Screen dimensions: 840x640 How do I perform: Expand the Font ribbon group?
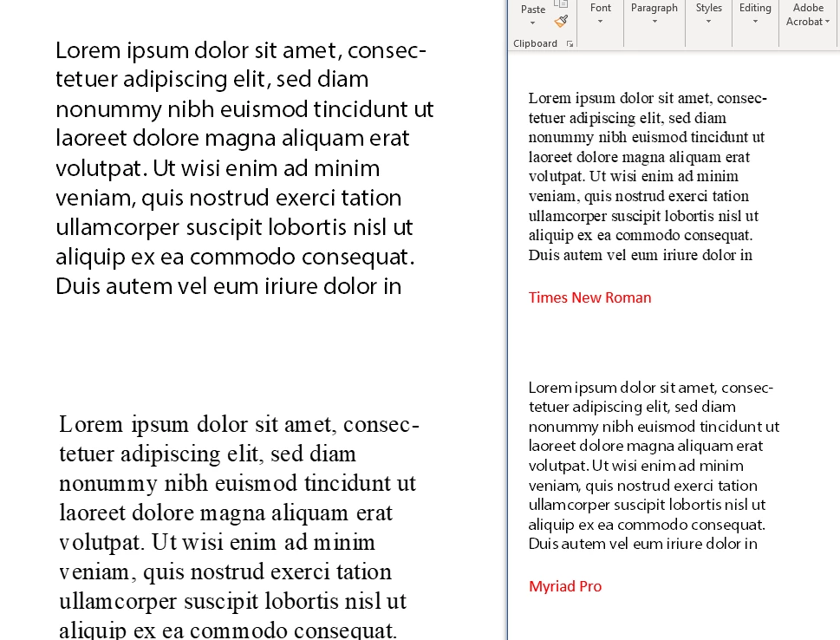click(600, 15)
